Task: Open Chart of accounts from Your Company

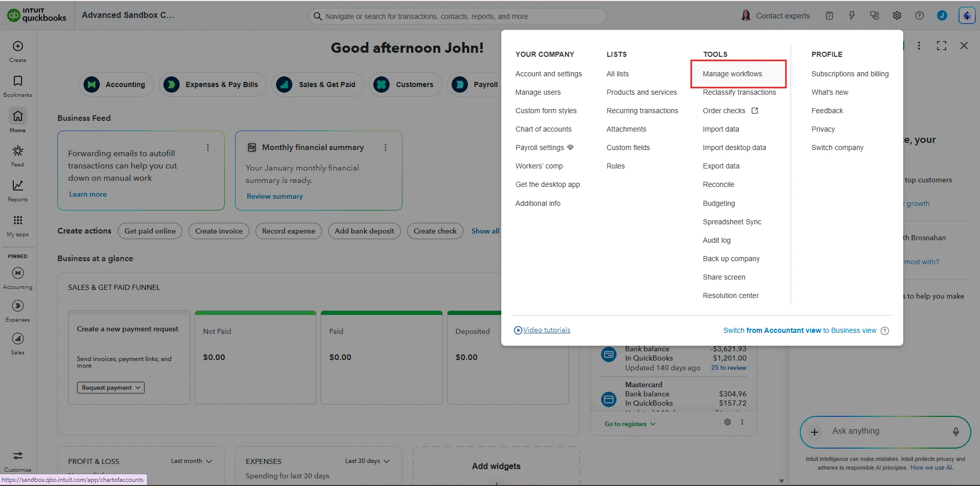Action: 543,129
